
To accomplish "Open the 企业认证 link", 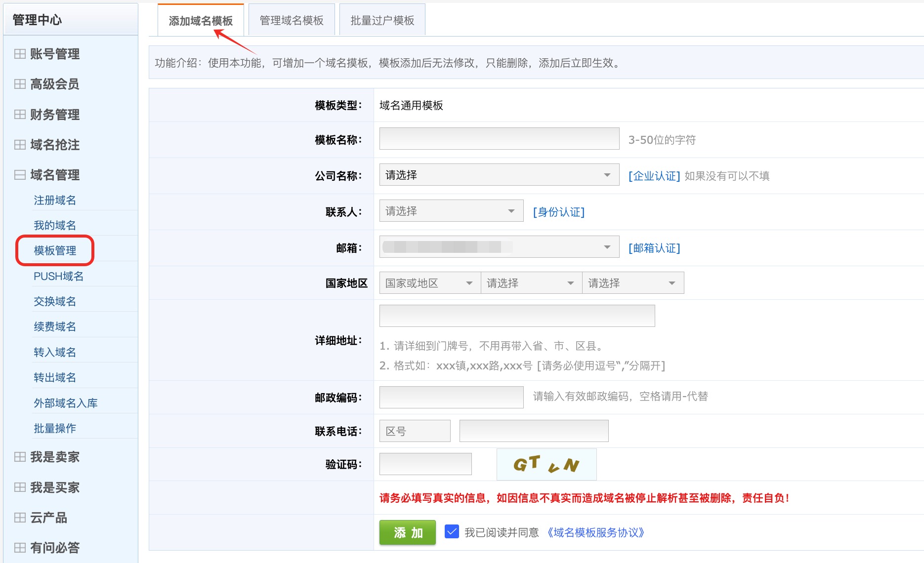I will point(654,176).
